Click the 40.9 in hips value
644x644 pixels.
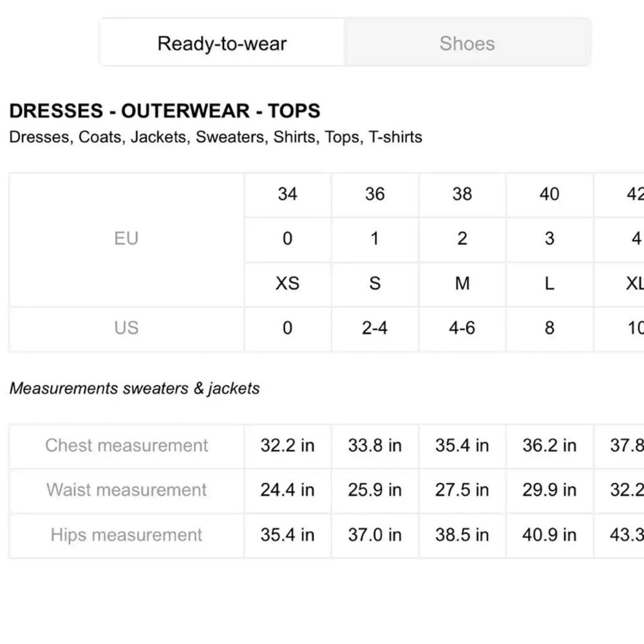[x=549, y=535]
